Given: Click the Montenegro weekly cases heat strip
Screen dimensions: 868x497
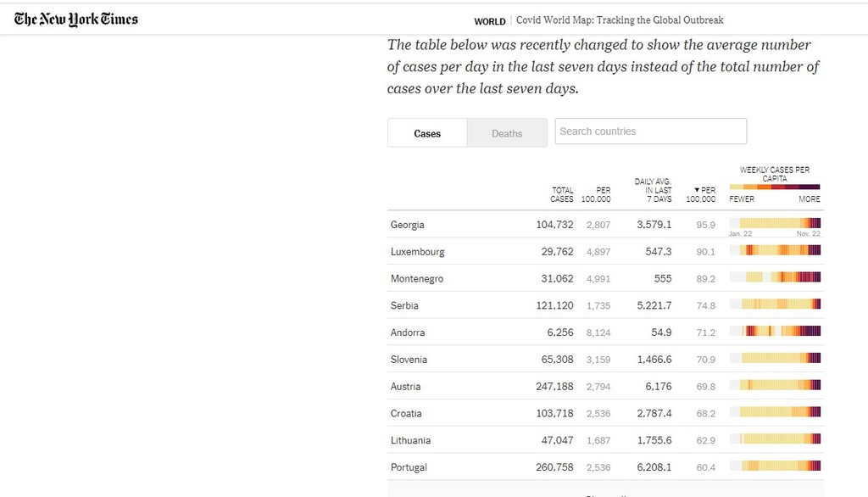Looking at the screenshot, I should (x=775, y=277).
